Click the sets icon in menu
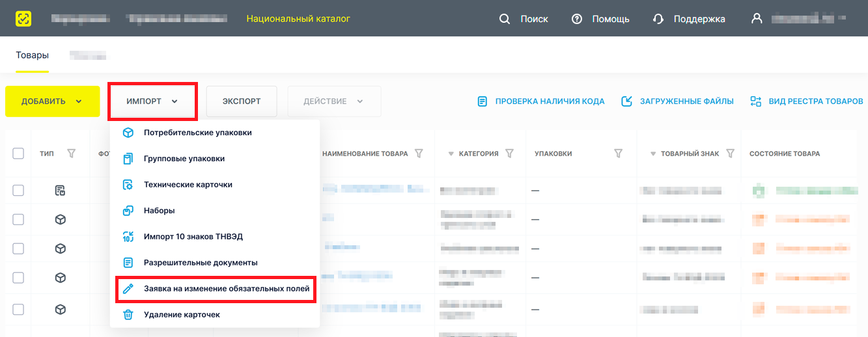The image size is (868, 337). tap(128, 211)
